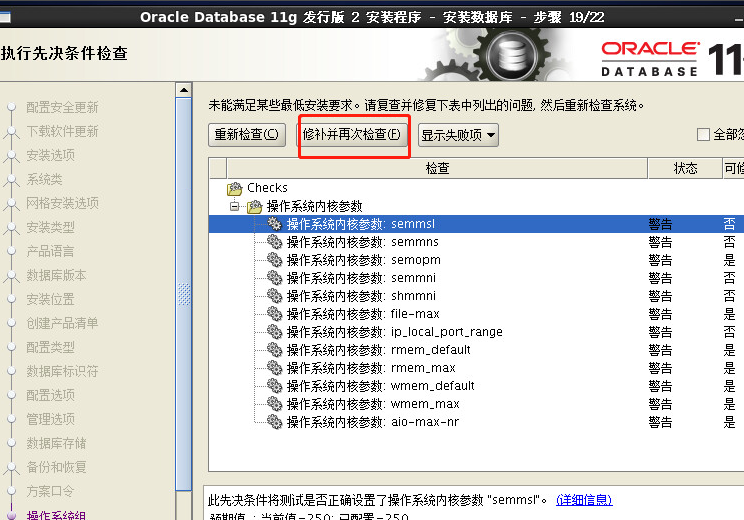This screenshot has width=744, height=520.
Task: Collapse the 操作系统内核参数 tree node
Action: click(234, 206)
